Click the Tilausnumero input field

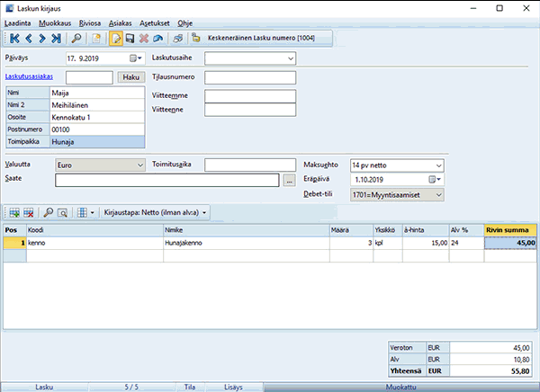(x=250, y=77)
